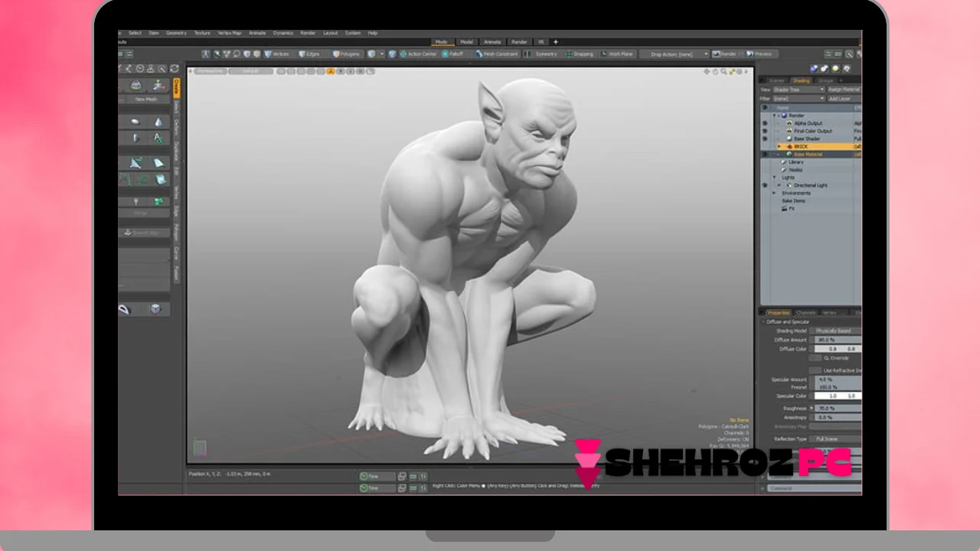This screenshot has height=551, width=980.
Task: Open the Help menu
Action: [x=373, y=33]
